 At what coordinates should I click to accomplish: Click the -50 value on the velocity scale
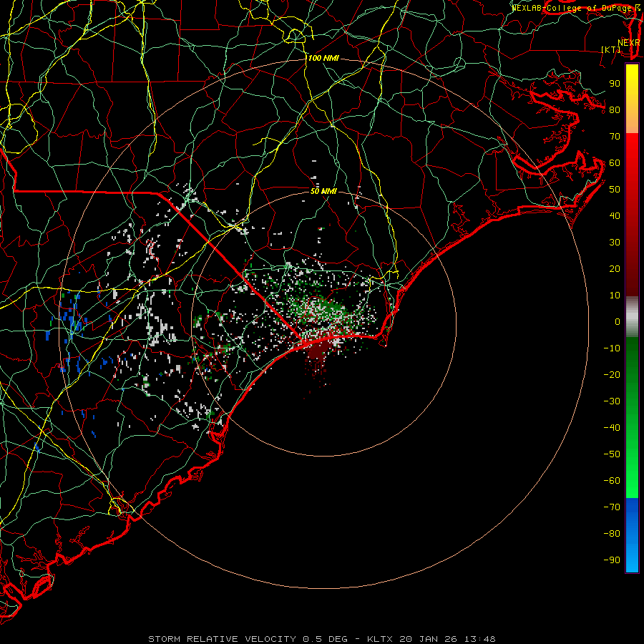[612, 454]
